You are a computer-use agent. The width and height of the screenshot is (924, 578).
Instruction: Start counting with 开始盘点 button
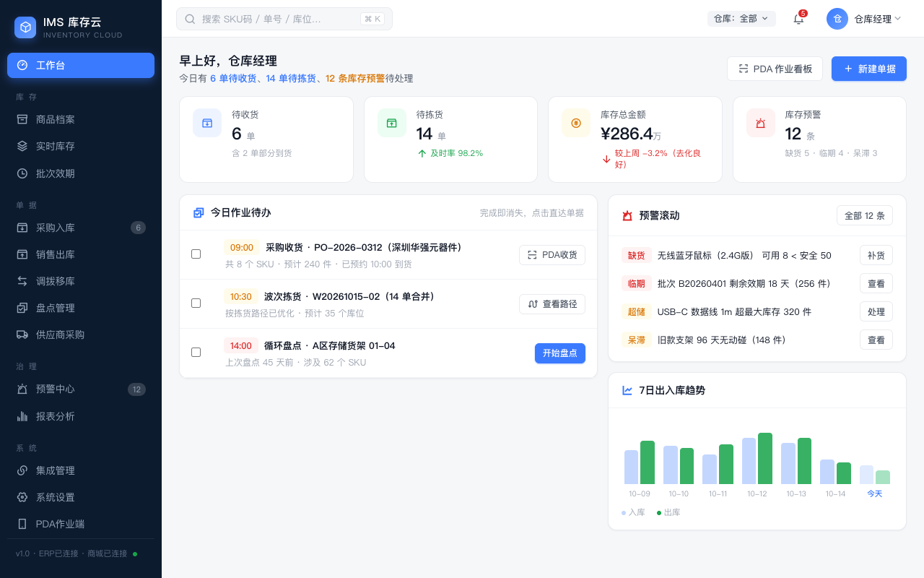point(560,353)
